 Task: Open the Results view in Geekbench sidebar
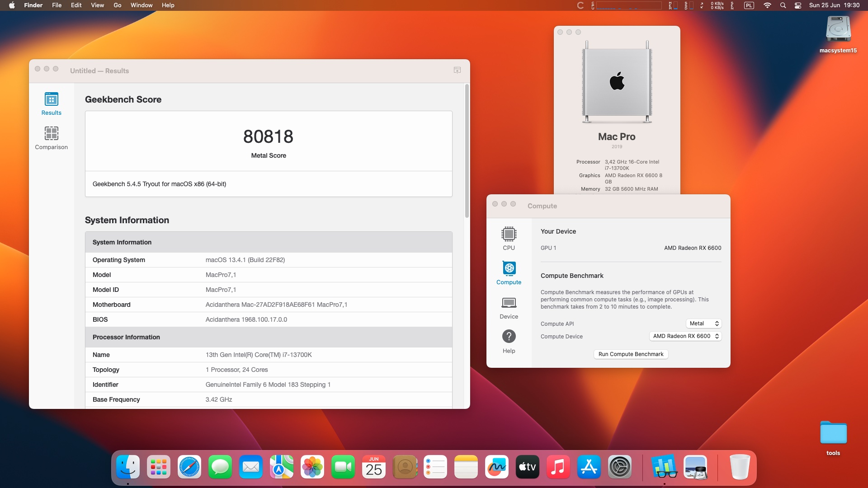click(51, 103)
